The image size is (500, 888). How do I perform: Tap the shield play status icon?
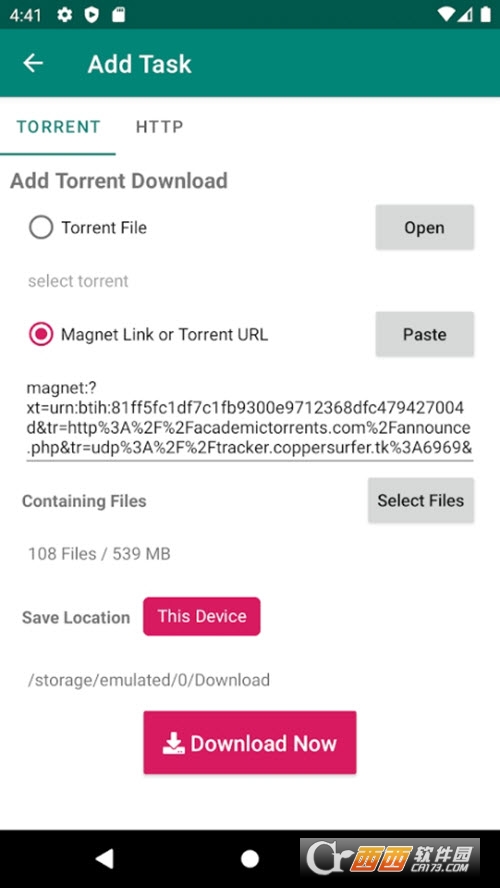[91, 15]
